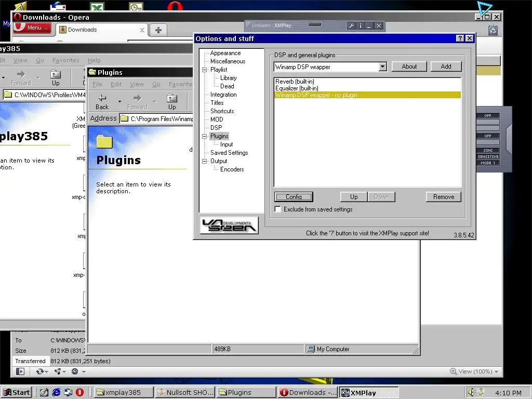The height and width of the screenshot is (399, 532).
Task: Open the Favorites menu in xmplay385 window
Action: tap(65, 60)
